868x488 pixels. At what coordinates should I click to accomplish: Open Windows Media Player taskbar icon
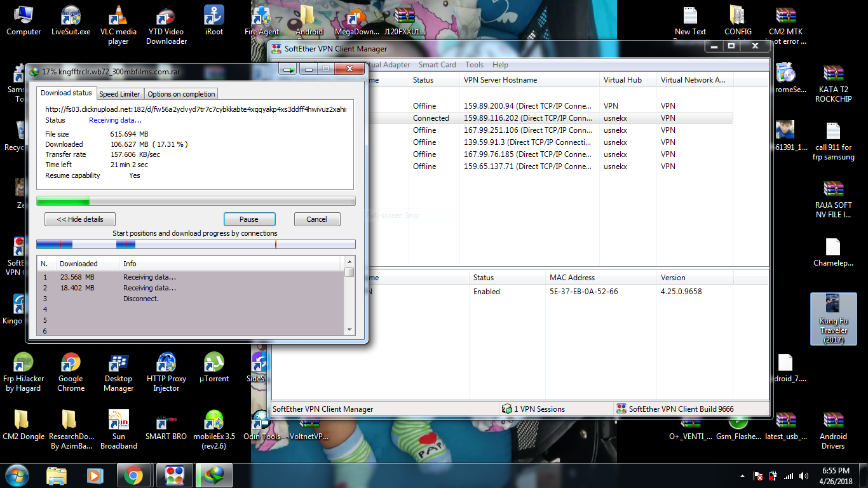point(95,475)
